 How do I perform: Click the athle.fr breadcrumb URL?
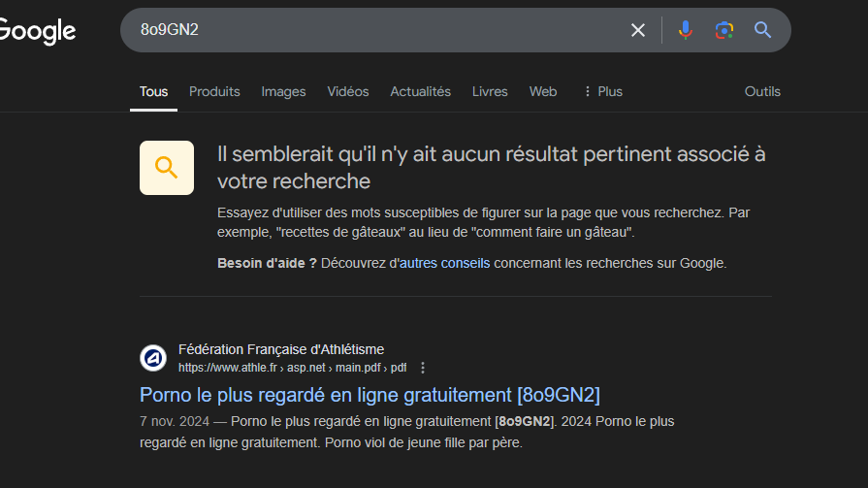pos(292,368)
